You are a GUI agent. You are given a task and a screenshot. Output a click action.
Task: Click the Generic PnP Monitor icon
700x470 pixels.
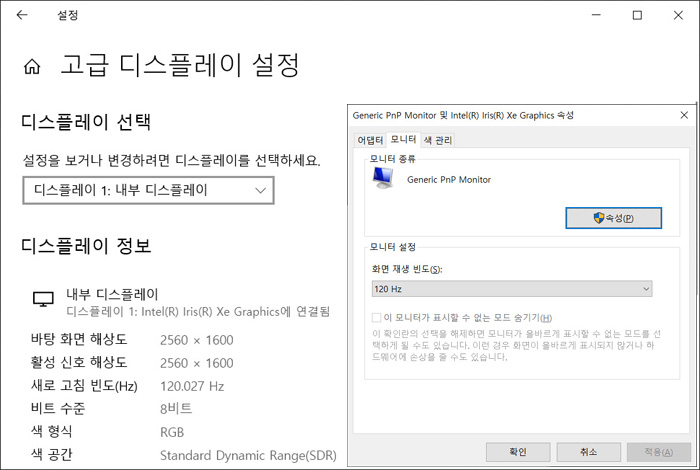(x=383, y=178)
